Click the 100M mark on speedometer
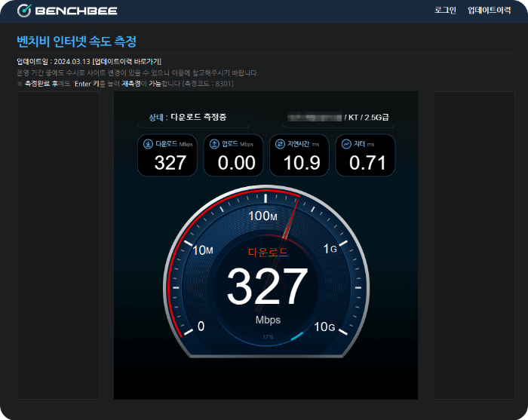Image resolution: width=528 pixels, height=420 pixels. [x=262, y=216]
